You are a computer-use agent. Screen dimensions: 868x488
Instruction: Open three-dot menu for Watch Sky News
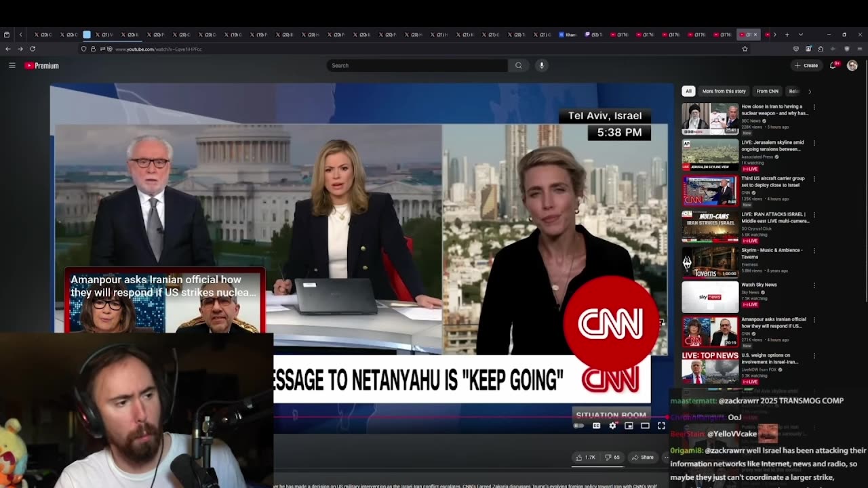pyautogui.click(x=814, y=285)
